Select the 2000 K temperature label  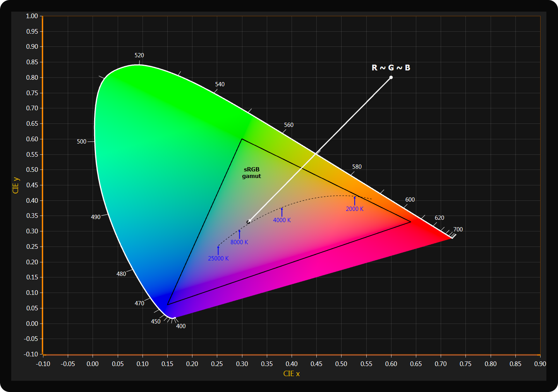354,209
